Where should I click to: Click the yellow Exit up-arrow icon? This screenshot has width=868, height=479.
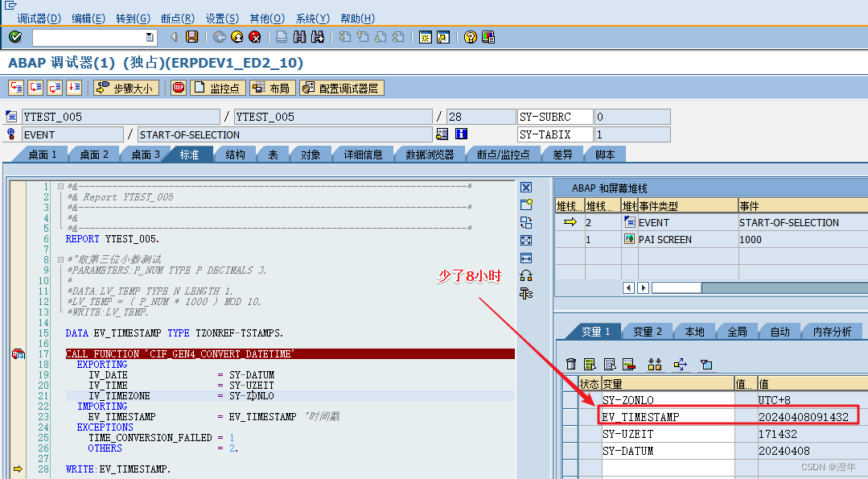pyautogui.click(x=237, y=37)
